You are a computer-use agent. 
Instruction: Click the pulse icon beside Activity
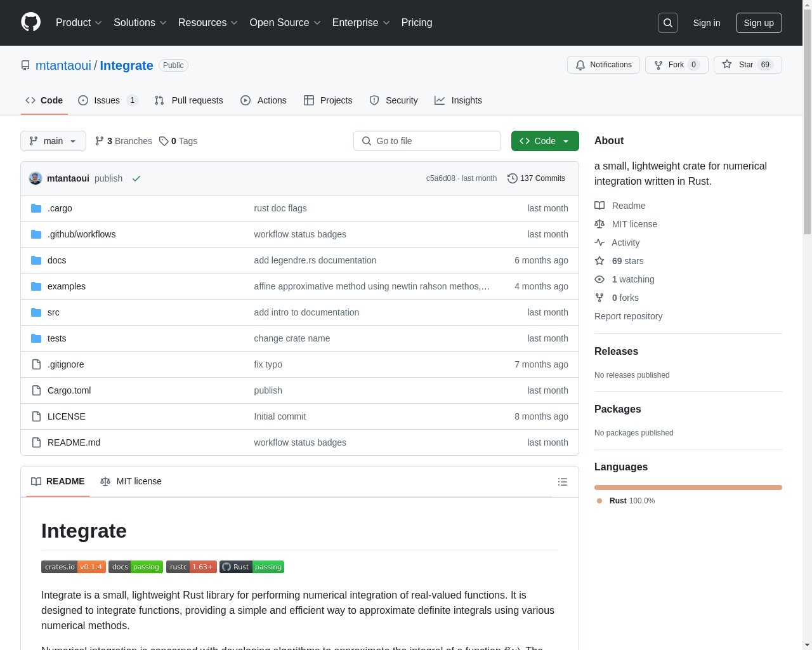(x=599, y=242)
